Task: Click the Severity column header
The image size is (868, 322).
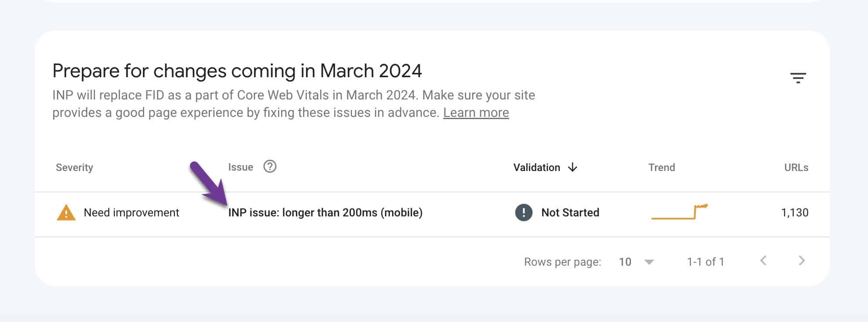Action: [75, 168]
